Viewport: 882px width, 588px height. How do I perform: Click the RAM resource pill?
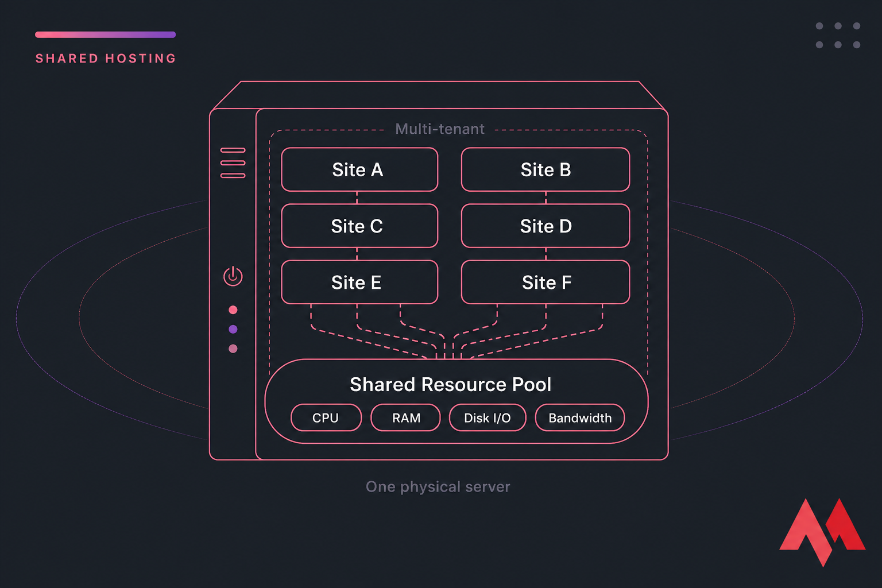[x=405, y=417]
